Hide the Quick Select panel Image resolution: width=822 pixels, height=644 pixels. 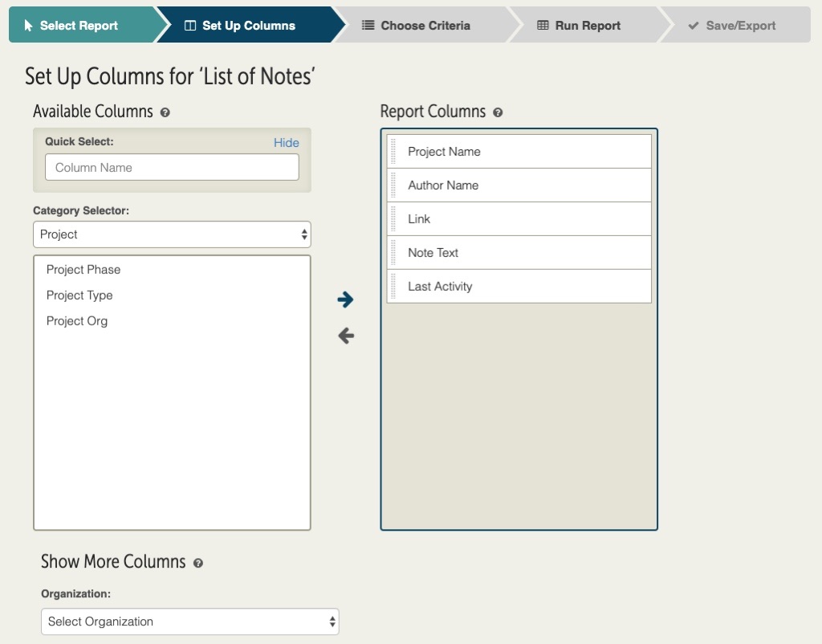(x=287, y=142)
